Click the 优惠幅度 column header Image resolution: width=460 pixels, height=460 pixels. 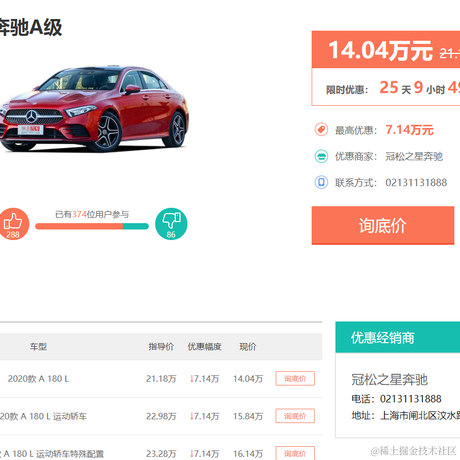point(204,347)
